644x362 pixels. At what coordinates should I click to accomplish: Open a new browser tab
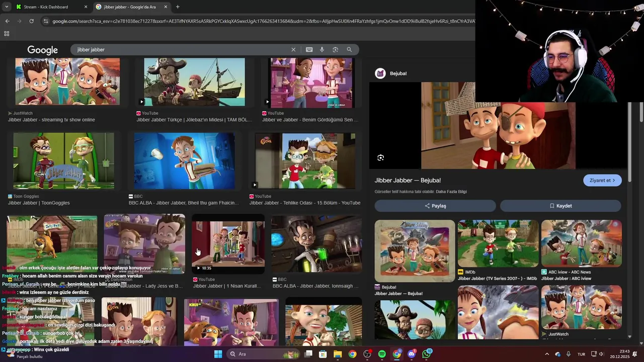tap(178, 7)
